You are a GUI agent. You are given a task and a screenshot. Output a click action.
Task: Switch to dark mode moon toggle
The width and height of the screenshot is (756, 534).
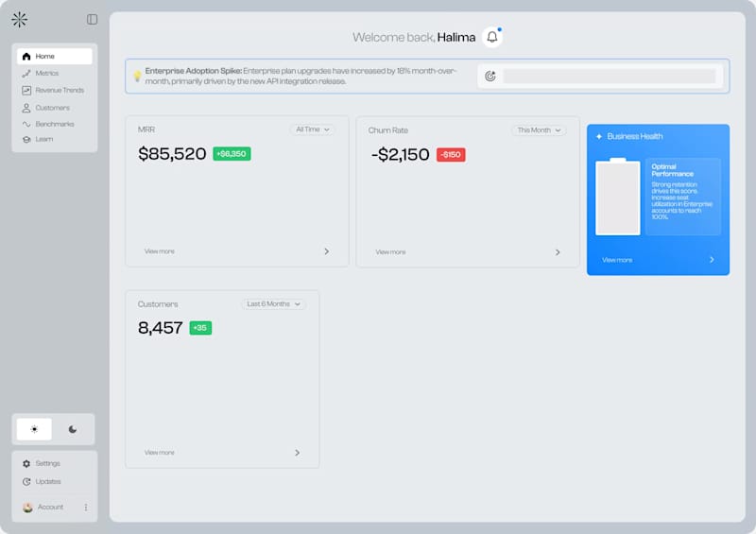click(73, 429)
